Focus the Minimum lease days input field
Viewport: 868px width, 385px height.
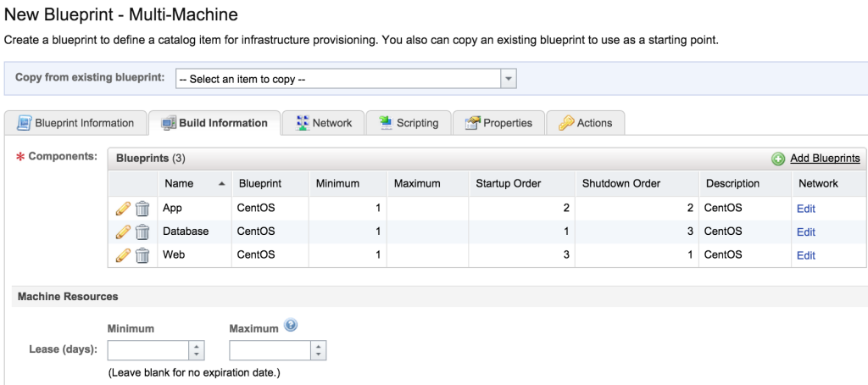[147, 350]
